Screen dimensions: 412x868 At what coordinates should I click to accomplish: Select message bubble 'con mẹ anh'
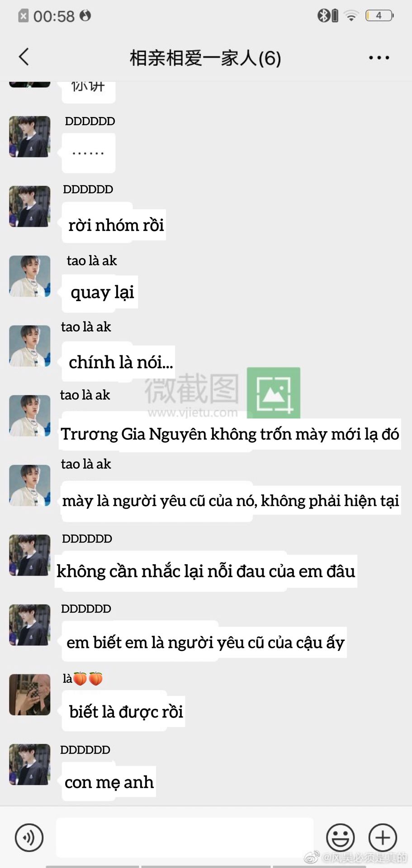109,782
